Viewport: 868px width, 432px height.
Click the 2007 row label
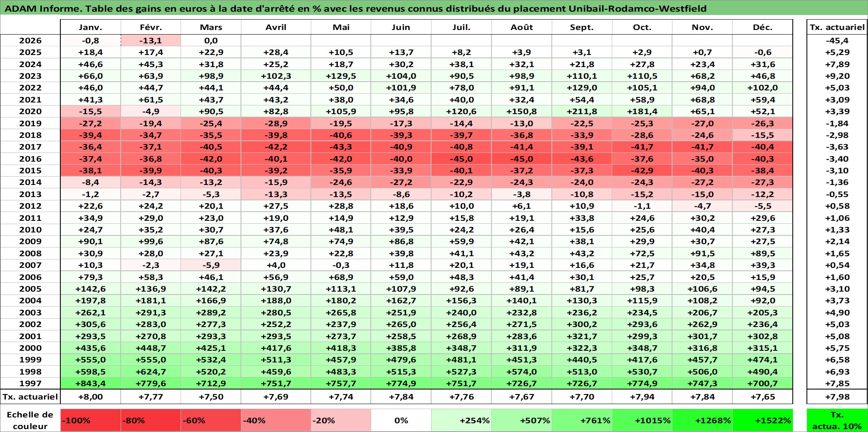point(30,265)
